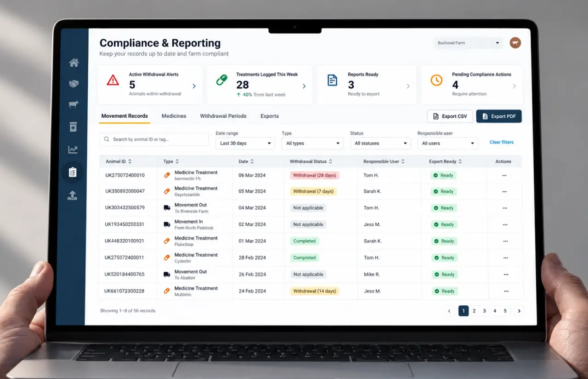Viewport: 588px width, 379px height.
Task: Click the Withdrawal (28 days) status badge
Action: [x=314, y=175]
